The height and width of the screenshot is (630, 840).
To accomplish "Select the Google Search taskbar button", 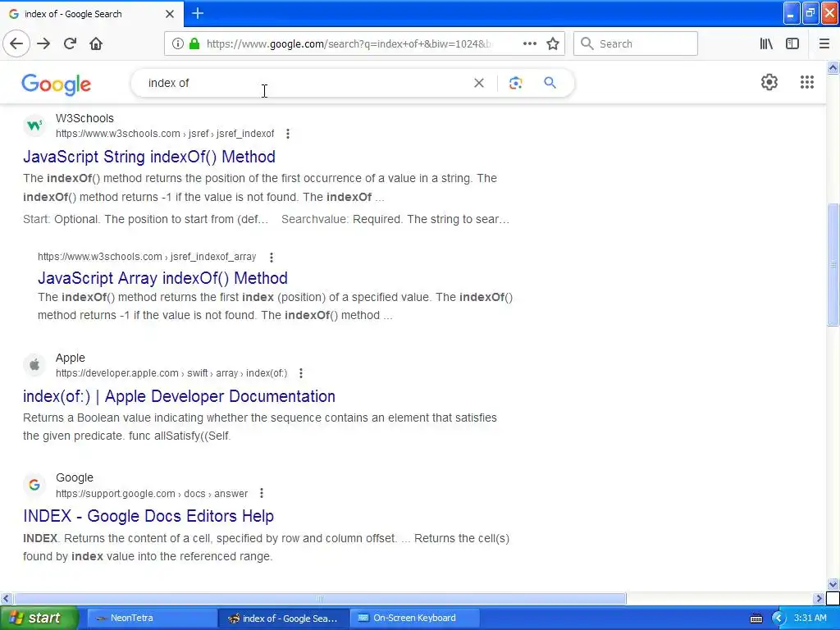I will [x=283, y=618].
